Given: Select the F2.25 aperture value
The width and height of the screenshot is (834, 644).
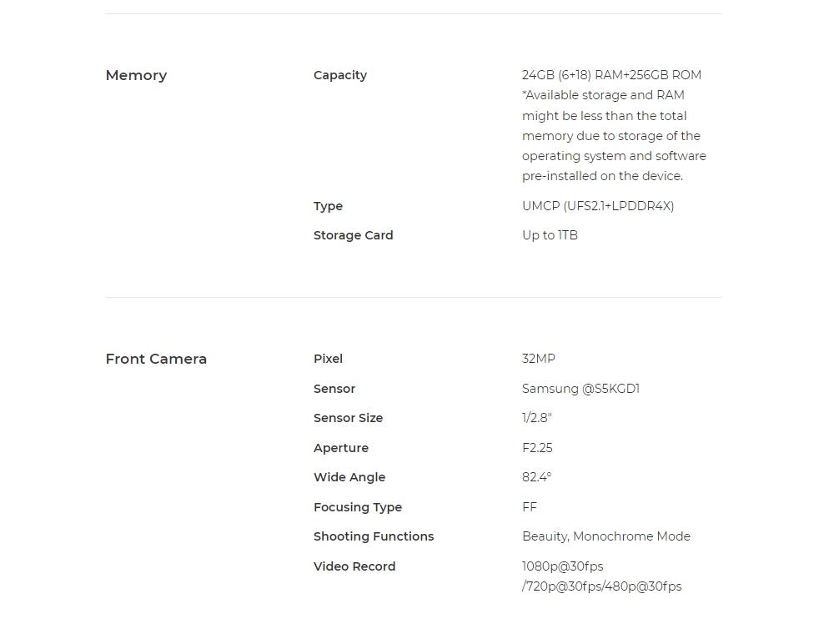Looking at the screenshot, I should [x=536, y=448].
